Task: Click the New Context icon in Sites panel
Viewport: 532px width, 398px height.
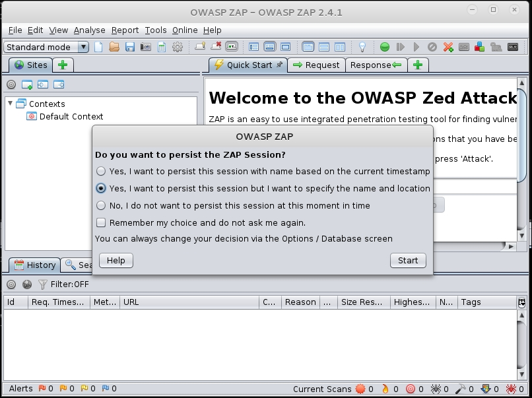Action: point(27,84)
